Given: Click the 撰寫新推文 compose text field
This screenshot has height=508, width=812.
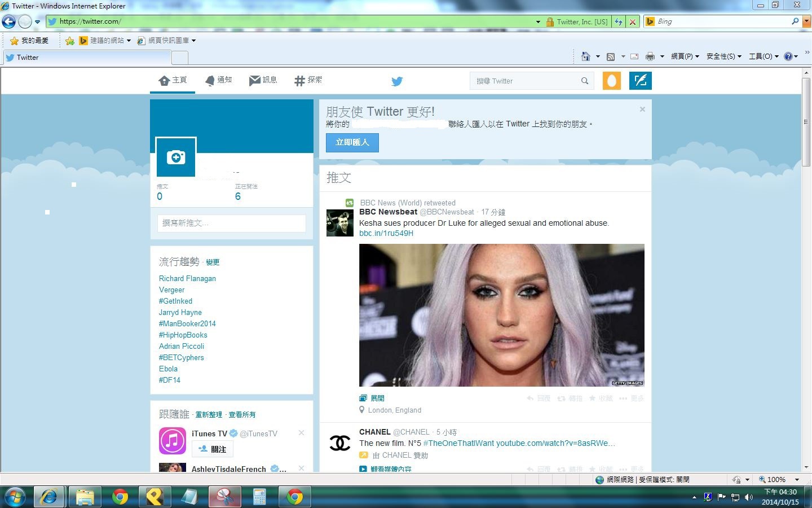Looking at the screenshot, I should coord(231,223).
